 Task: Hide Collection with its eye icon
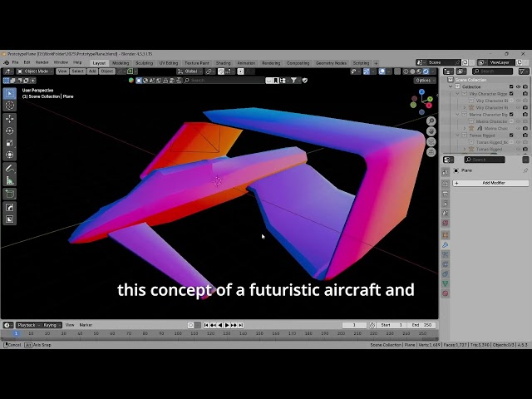(518, 86)
